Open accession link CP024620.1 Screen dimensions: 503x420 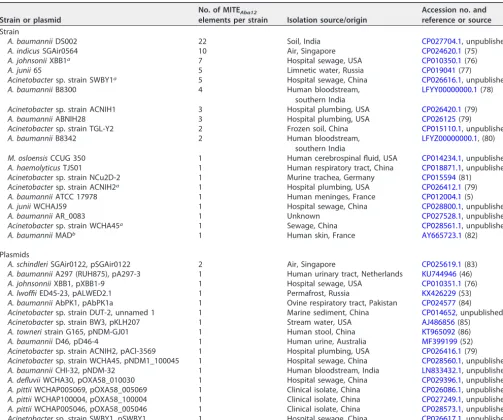click(x=442, y=51)
